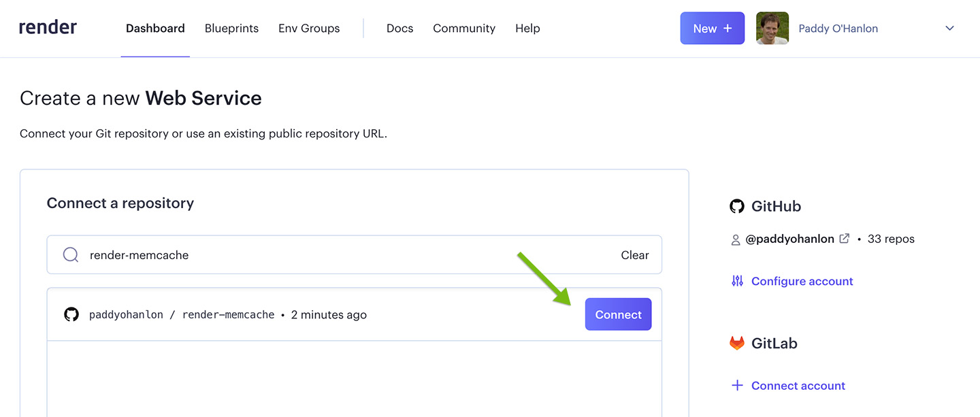The width and height of the screenshot is (980, 417).
Task: Click GitHub icon beside render-memcache repo
Action: (71, 314)
